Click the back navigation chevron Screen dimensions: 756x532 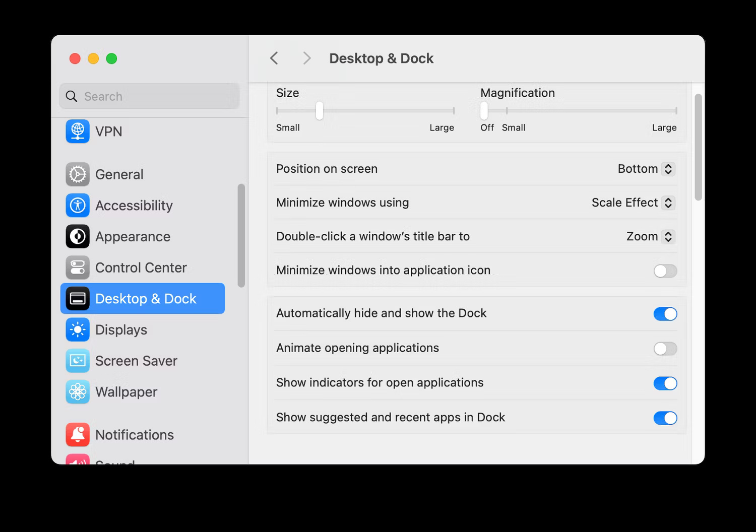coord(274,58)
